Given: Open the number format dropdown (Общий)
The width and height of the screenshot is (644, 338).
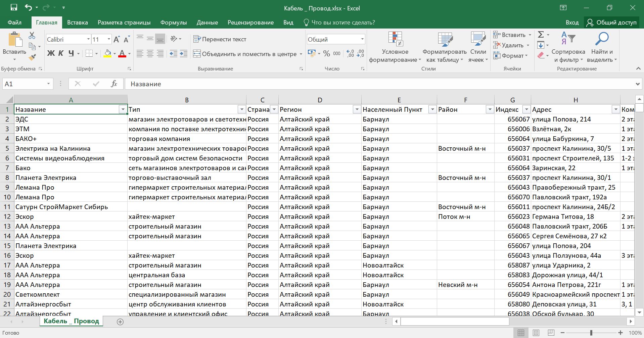Looking at the screenshot, I should [x=362, y=39].
